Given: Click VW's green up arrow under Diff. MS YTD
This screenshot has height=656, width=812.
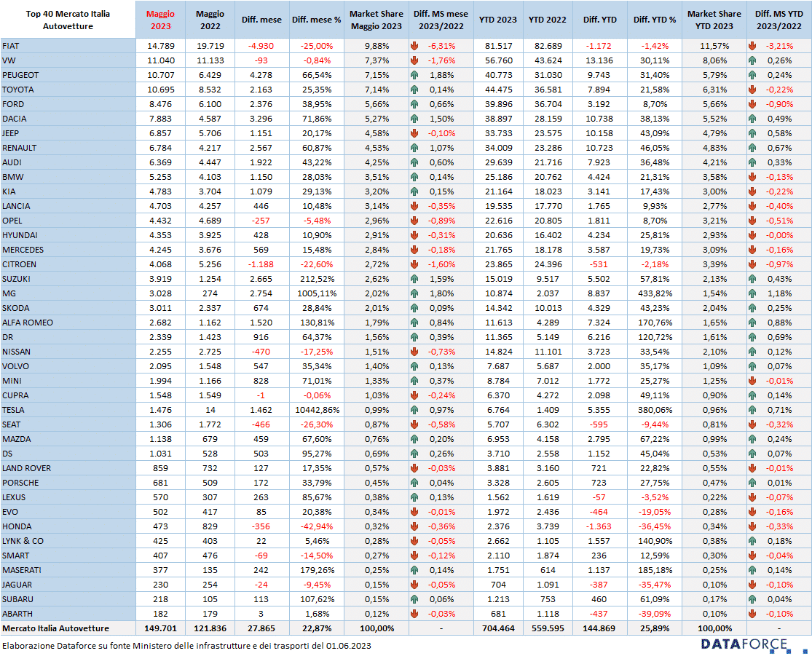Looking at the screenshot, I should 752,60.
